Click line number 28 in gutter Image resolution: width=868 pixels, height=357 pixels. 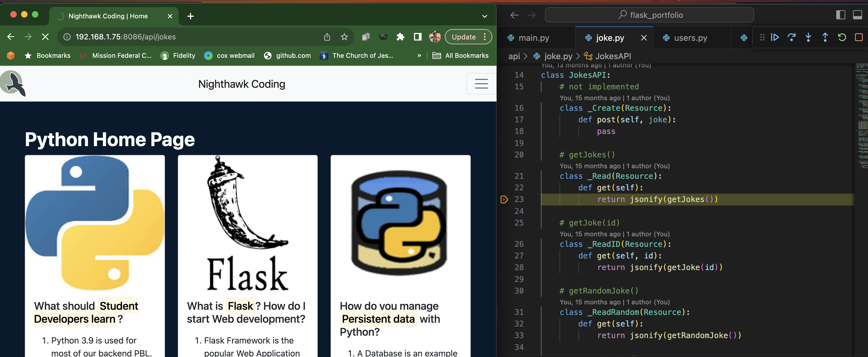pos(519,268)
